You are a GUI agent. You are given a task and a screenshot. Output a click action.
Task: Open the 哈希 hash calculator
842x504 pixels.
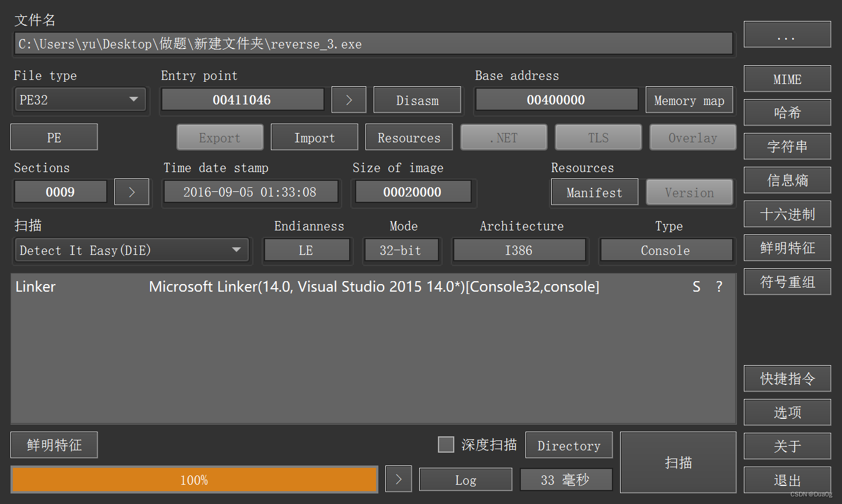pos(787,113)
